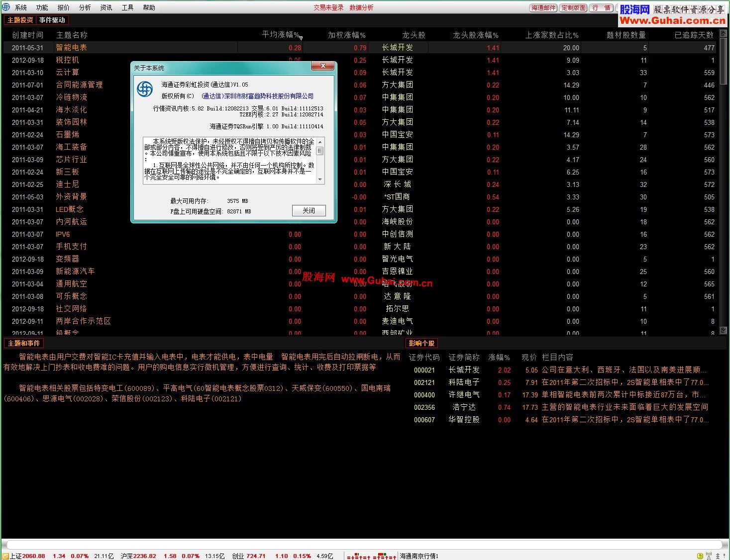Click the yellow indicator icon near the status bar's right end

tap(700, 556)
